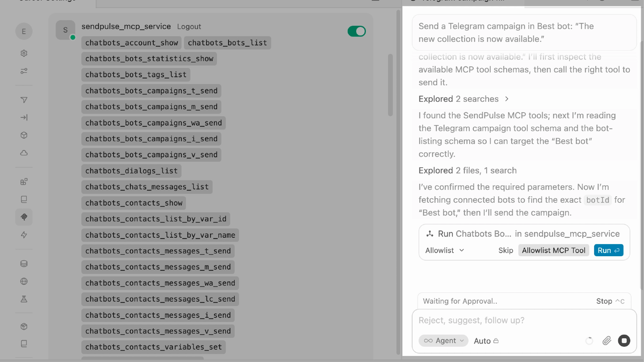Viewport: 644px width, 362px height.
Task: Toggle the chatbots_bots_campaigns_i_send tool chip
Action: point(151,139)
